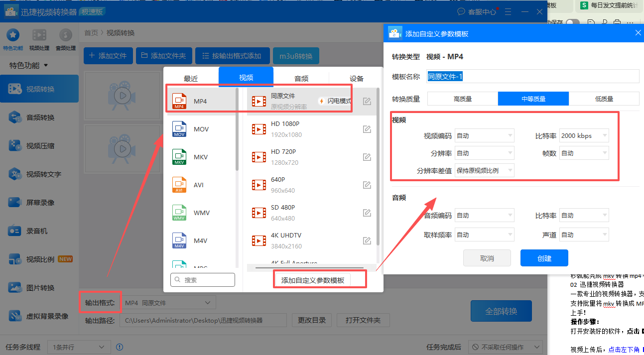
Task: Open 帧数 dropdown
Action: point(584,153)
